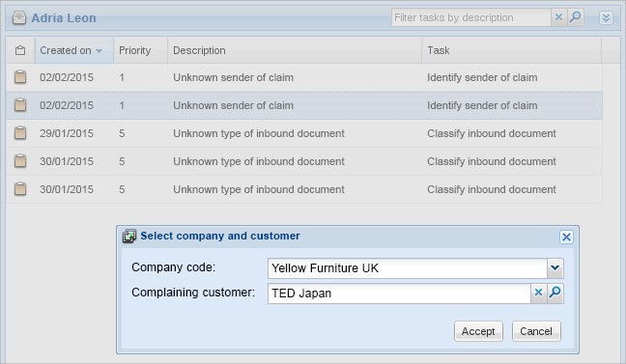626x364 pixels.
Task: Click the magnifier icon to search tasks
Action: point(576,17)
